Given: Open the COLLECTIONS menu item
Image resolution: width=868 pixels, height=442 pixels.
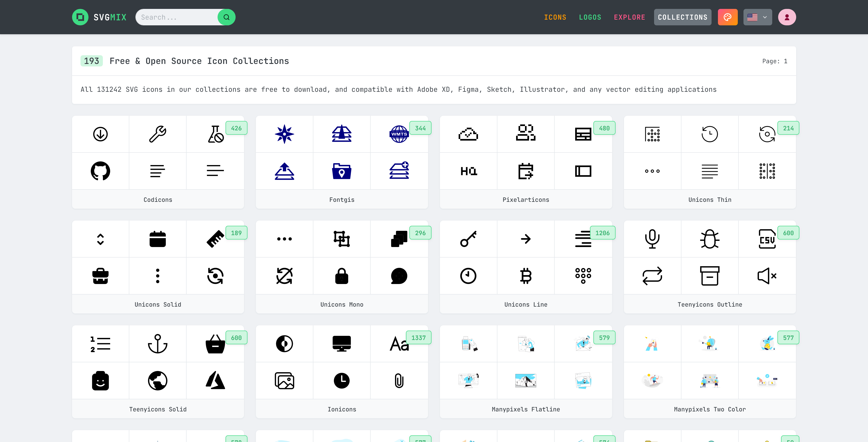Looking at the screenshot, I should pyautogui.click(x=683, y=17).
